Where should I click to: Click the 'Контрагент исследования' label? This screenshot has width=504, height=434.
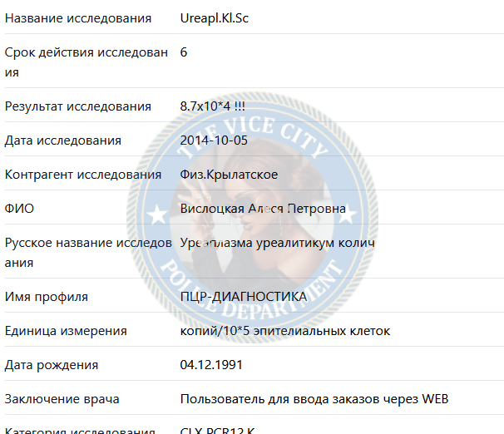point(83,175)
